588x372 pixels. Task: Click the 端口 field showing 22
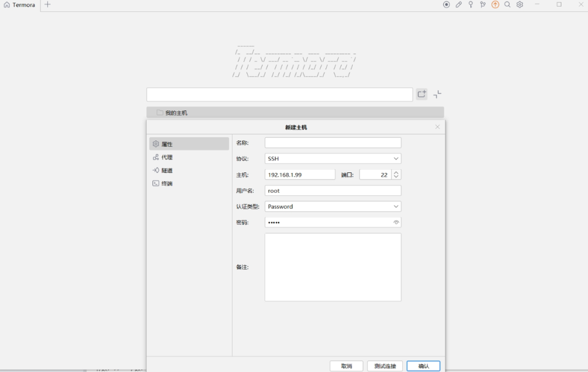(375, 175)
